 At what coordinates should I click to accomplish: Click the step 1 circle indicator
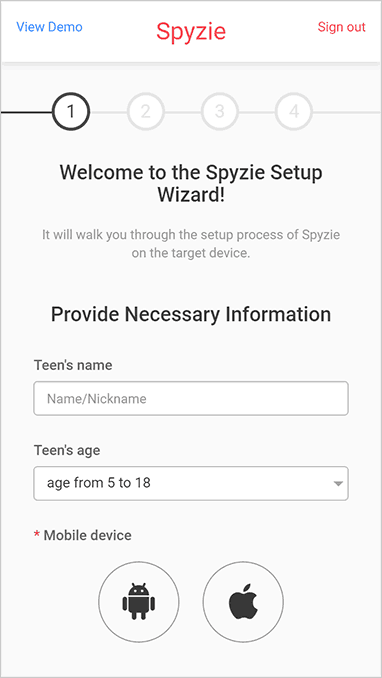(x=71, y=112)
